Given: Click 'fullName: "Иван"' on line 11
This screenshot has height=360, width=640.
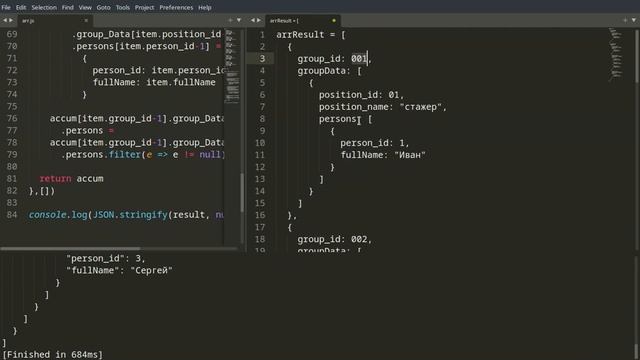Looking at the screenshot, I should [x=383, y=155].
